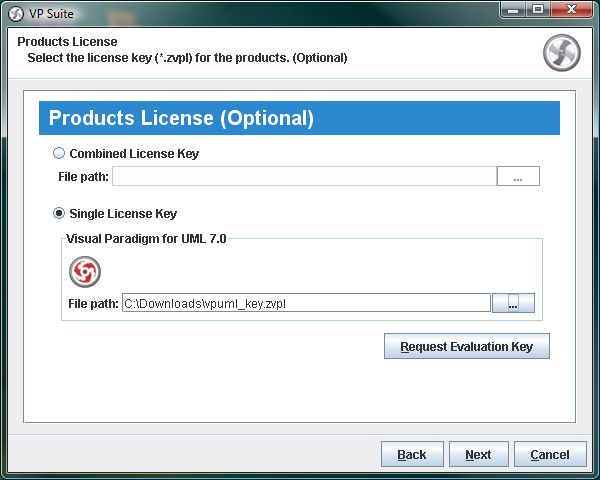
Task: Cancel the VP Suite installer
Action: 550,454
